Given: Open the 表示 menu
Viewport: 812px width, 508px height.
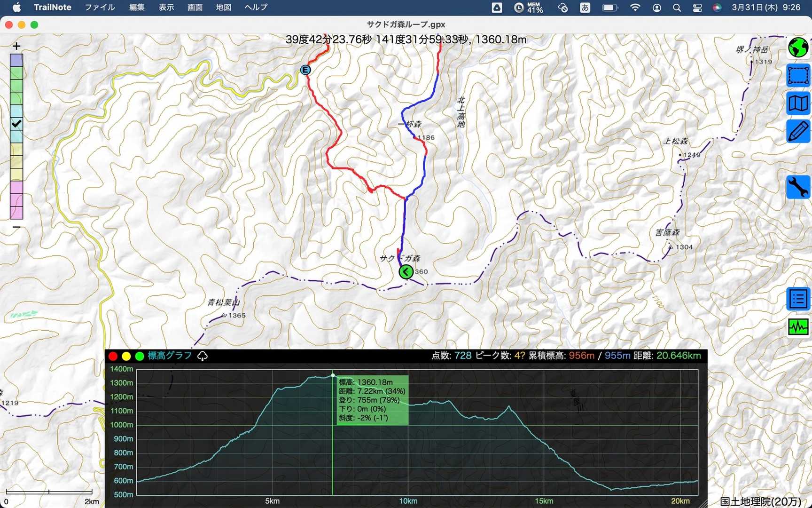Looking at the screenshot, I should point(166,8).
